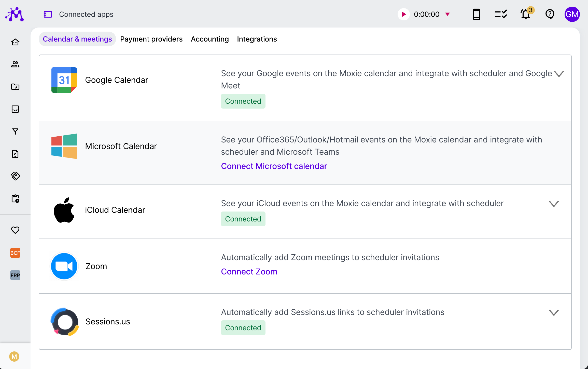Click Google Calendar Connected badge
The image size is (588, 369).
[x=243, y=101]
